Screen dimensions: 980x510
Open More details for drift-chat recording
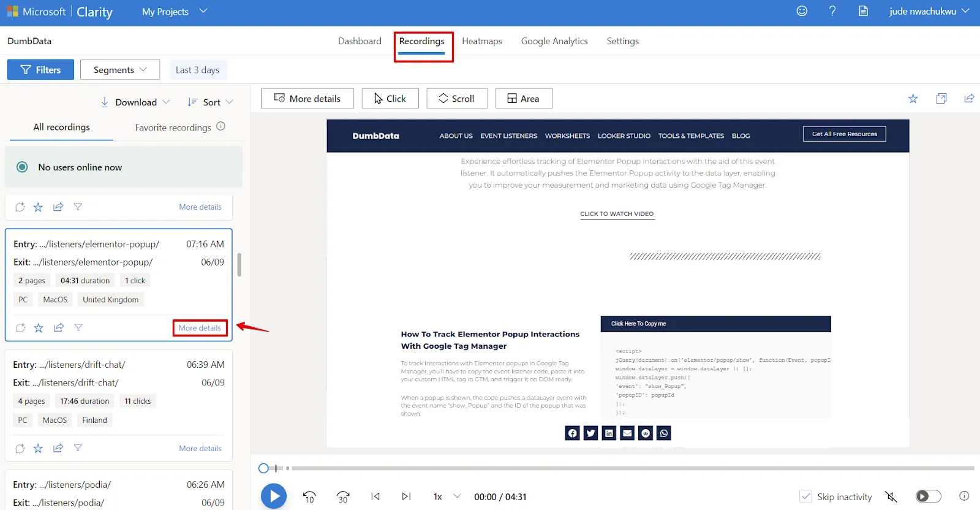200,449
